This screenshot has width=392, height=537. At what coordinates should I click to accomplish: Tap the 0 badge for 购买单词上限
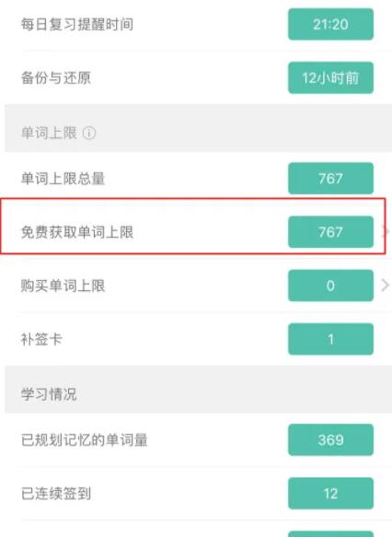coord(330,286)
